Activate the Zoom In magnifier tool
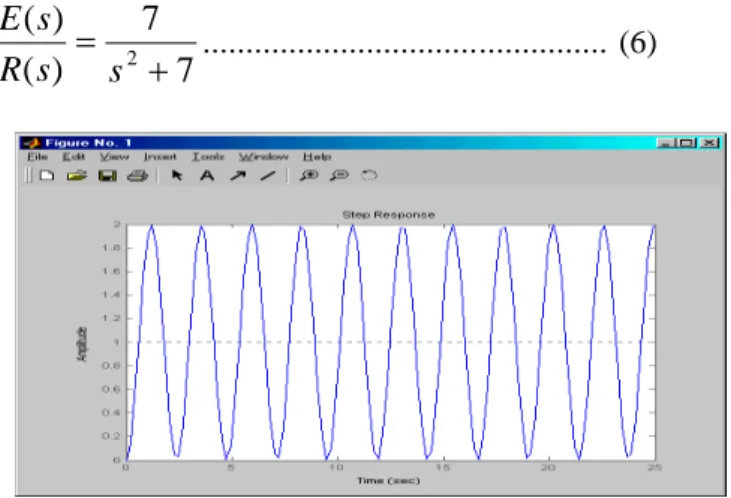Viewport: 731px width, 498px height. pyautogui.click(x=309, y=175)
